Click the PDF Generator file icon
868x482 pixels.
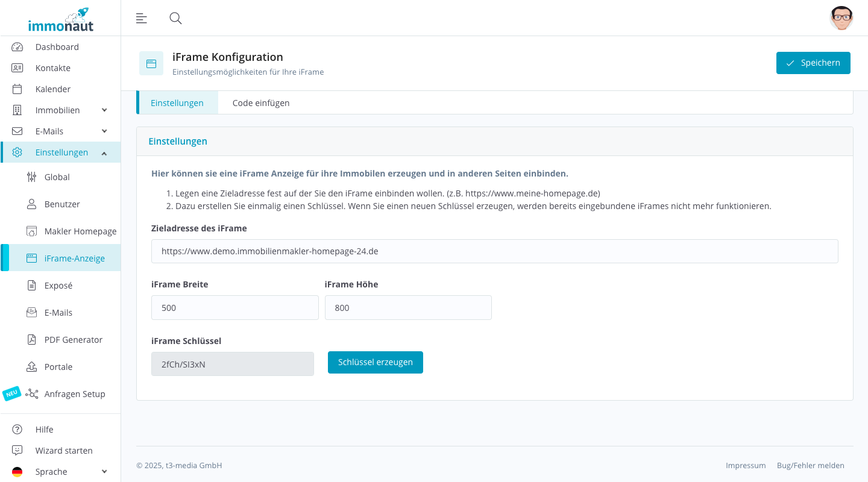pyautogui.click(x=31, y=340)
